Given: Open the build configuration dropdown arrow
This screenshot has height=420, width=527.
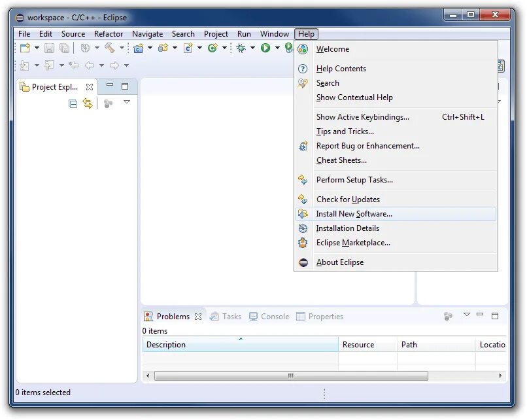Looking at the screenshot, I should tap(97, 48).
